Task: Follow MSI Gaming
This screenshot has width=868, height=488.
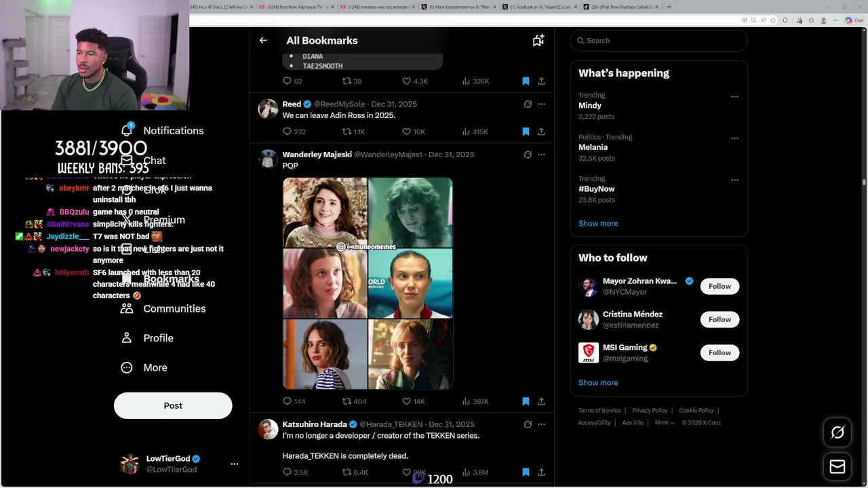Action: point(719,352)
